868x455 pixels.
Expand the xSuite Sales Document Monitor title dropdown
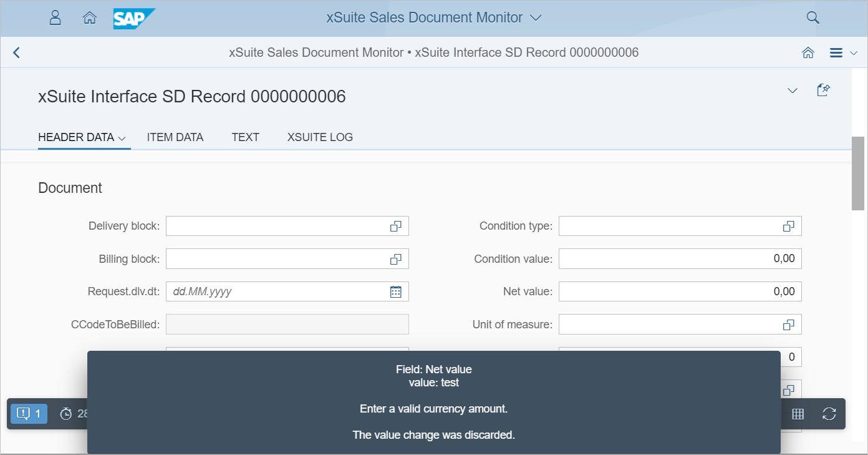coord(535,18)
